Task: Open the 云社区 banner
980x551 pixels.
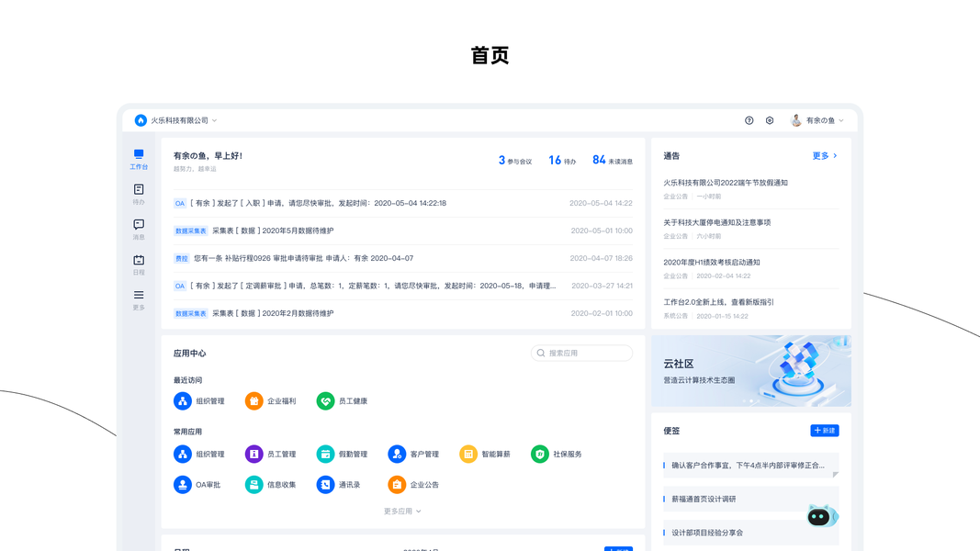Action: 750,371
